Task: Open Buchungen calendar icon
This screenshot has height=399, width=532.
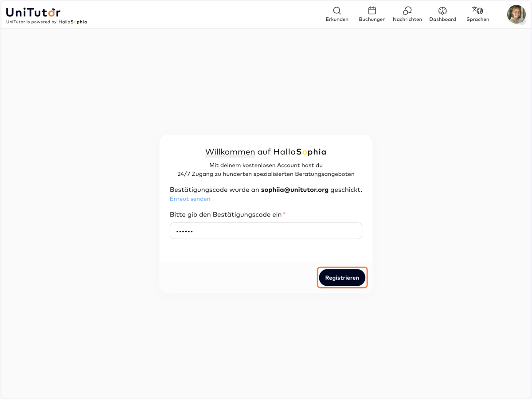Action: pos(372,11)
